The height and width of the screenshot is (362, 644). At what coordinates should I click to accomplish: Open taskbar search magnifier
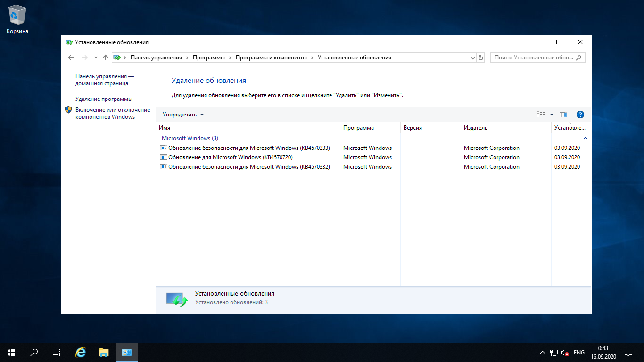[34, 352]
